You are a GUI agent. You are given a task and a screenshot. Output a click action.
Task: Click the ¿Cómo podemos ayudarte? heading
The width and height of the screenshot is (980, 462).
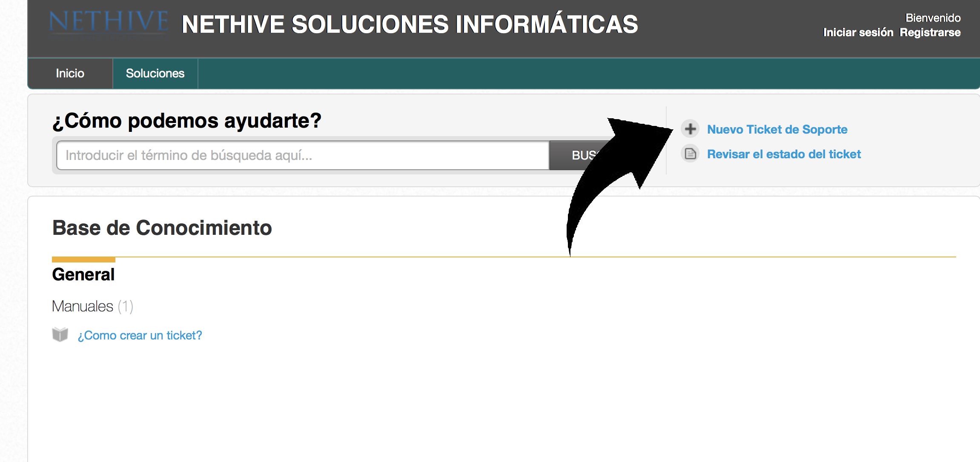[x=186, y=121]
